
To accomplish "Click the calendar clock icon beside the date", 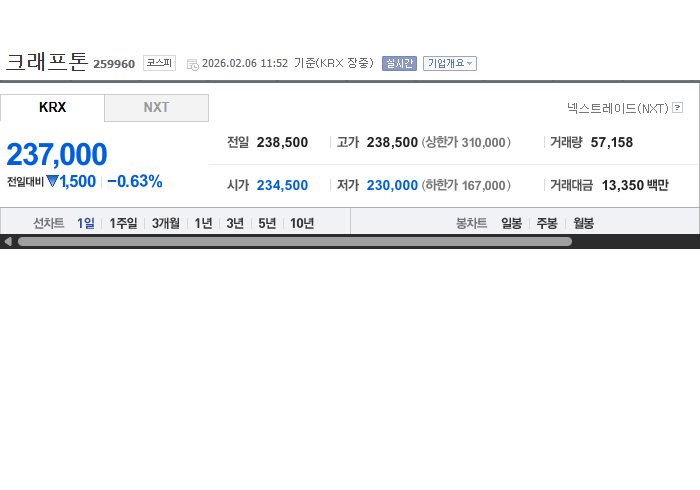I will coord(192,64).
